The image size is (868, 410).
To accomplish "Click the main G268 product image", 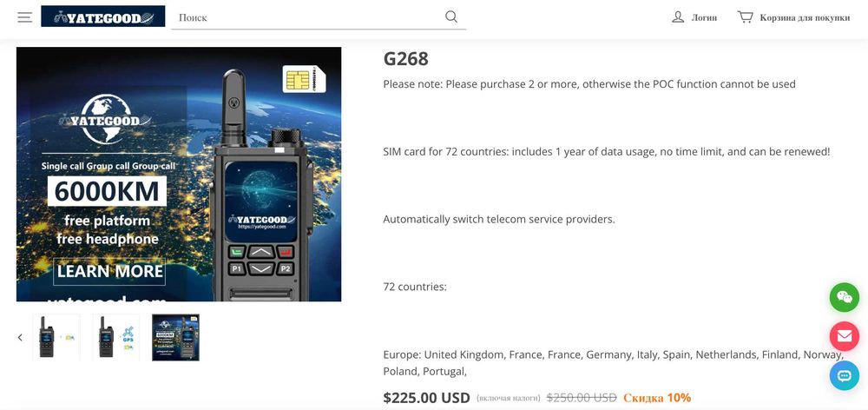I will tap(179, 174).
